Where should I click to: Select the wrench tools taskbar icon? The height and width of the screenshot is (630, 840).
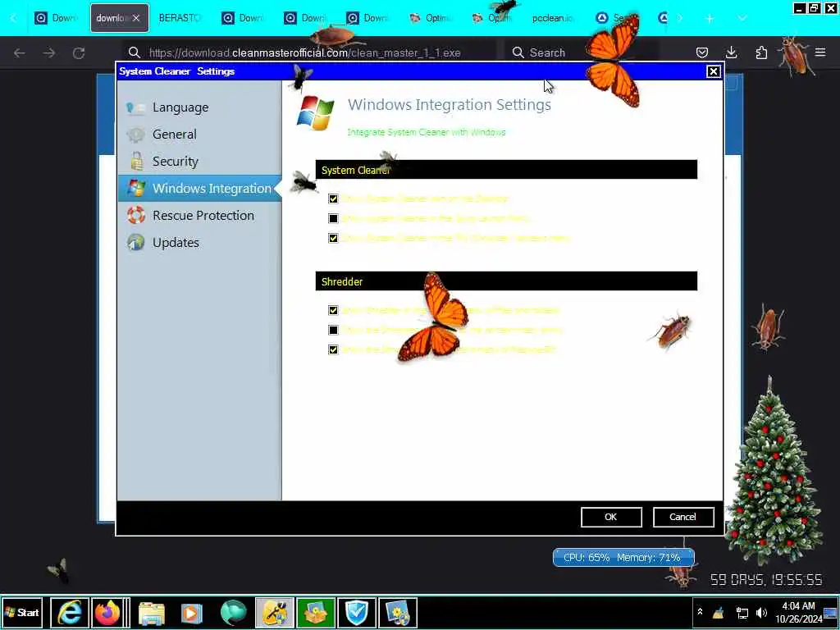pos(274,612)
